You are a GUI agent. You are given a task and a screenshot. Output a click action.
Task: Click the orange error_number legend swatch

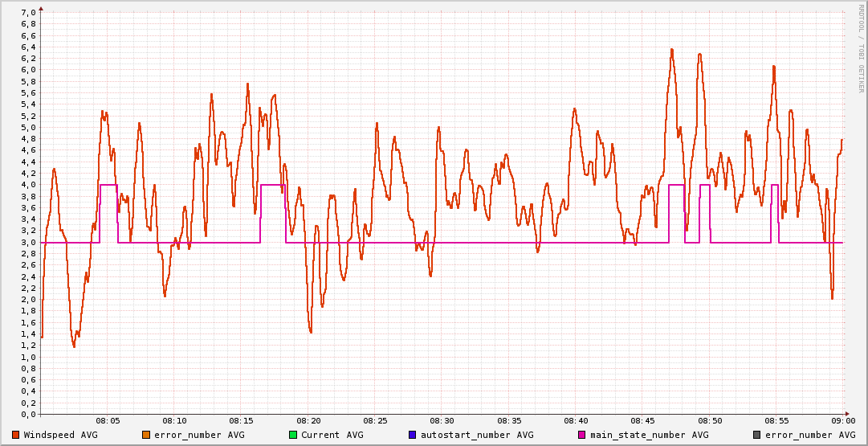[x=146, y=435]
